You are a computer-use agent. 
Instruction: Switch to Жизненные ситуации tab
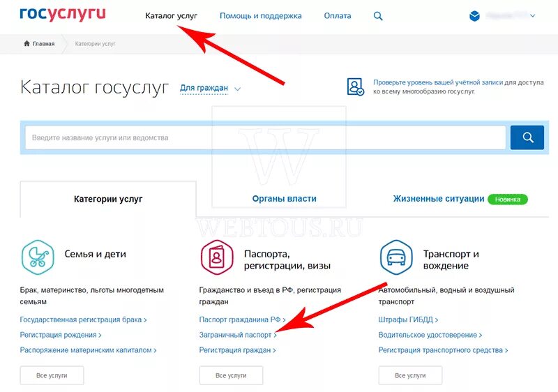point(439,199)
